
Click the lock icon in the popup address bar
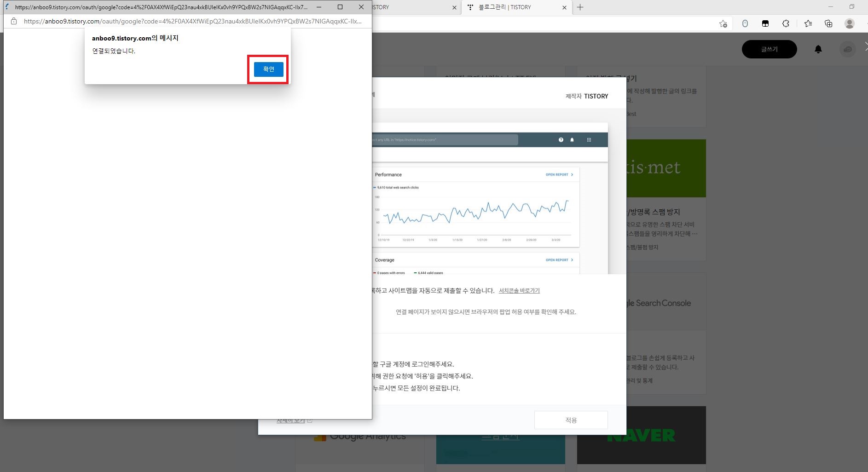[x=14, y=21]
